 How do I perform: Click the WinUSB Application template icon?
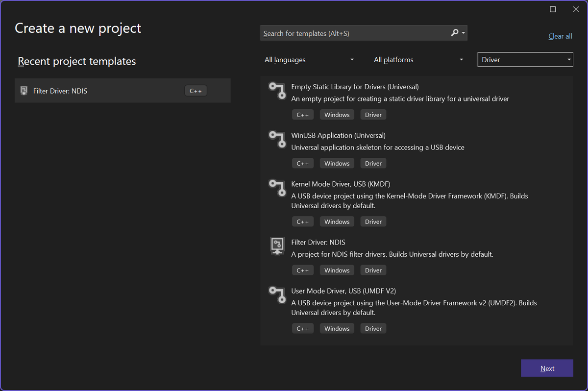(x=277, y=139)
